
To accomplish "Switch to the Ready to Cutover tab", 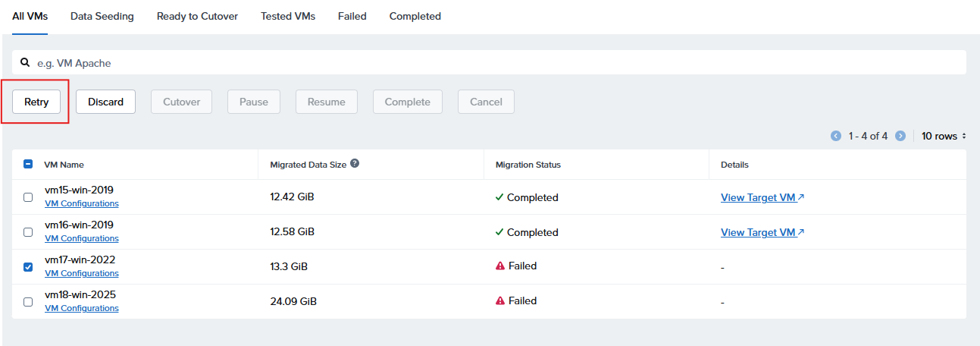I will (x=197, y=16).
